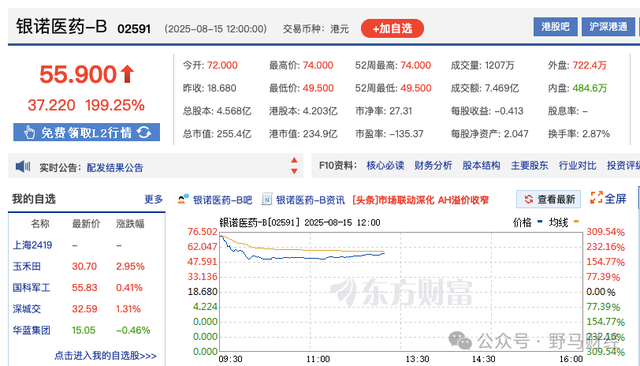
Task: Click the 11:00 time axis label
Action: pos(318,359)
